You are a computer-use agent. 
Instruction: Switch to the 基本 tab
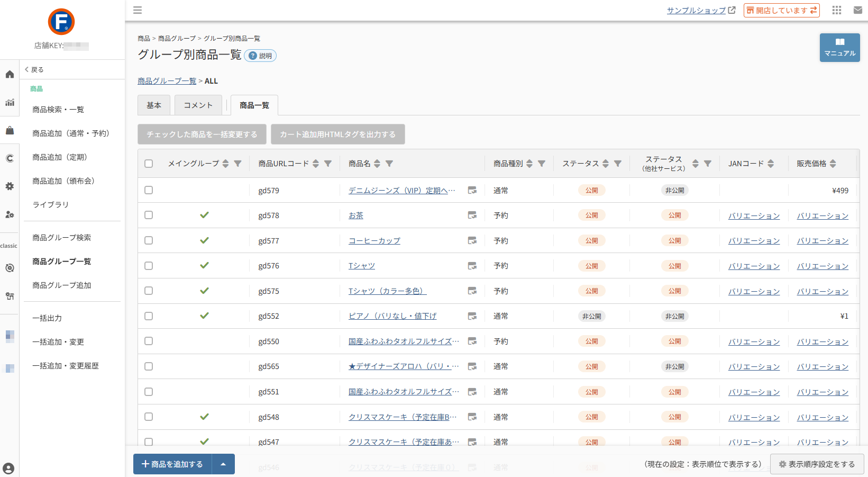click(154, 105)
